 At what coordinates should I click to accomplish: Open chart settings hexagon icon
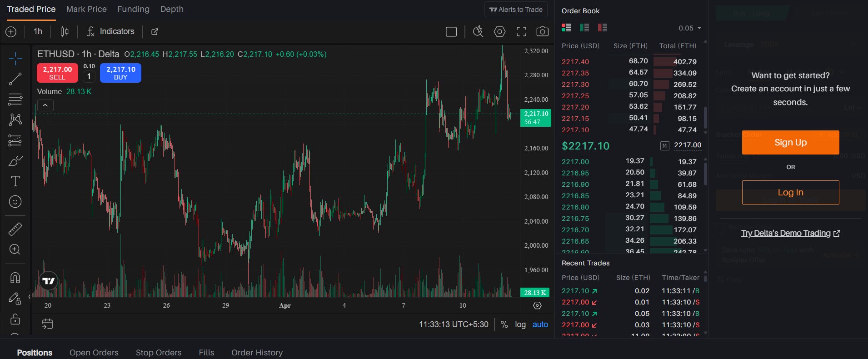click(x=499, y=32)
